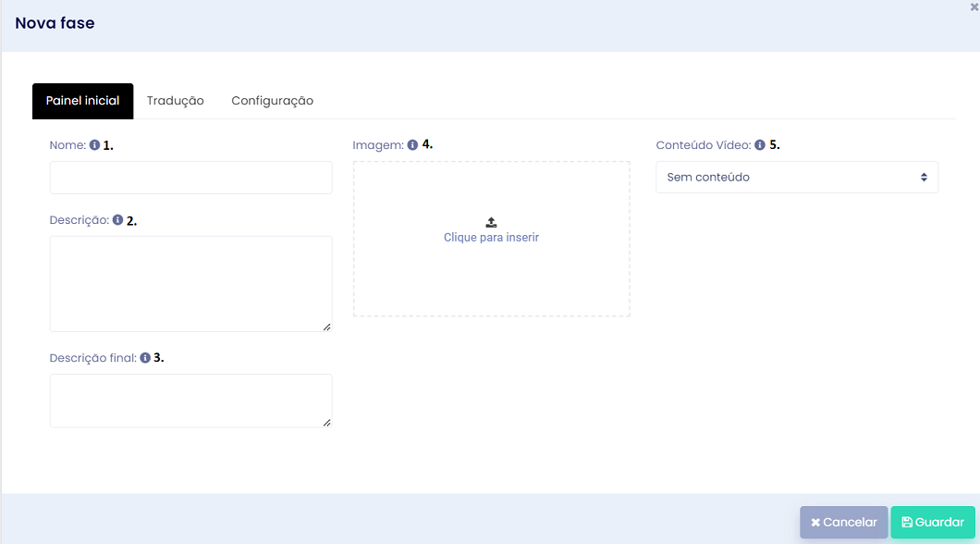Screen dimensions: 980x544
Task: Save the phase with Guardar
Action: pyautogui.click(x=933, y=522)
